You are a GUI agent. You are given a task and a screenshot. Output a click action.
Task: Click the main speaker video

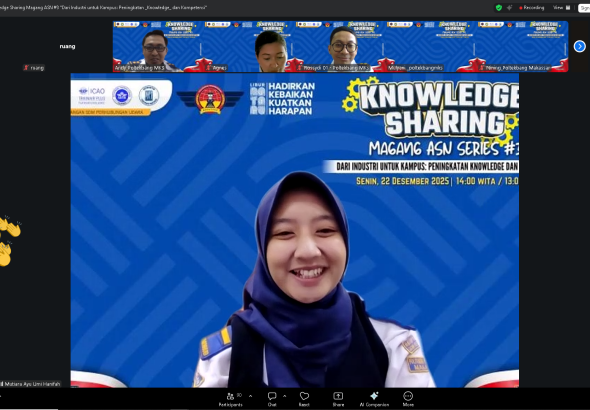click(x=295, y=230)
